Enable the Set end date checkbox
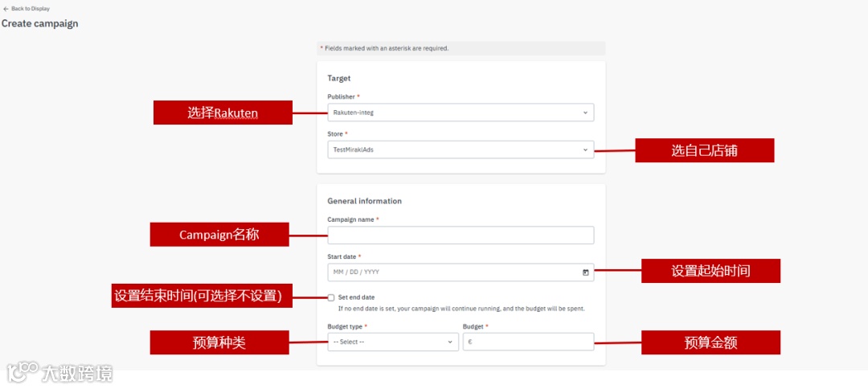This screenshot has width=868, height=389. pos(331,297)
